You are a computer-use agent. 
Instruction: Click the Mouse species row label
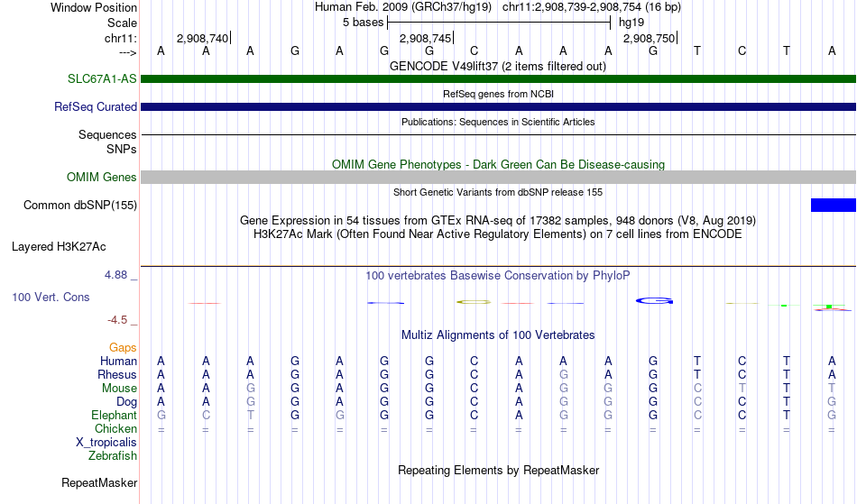tap(119, 389)
